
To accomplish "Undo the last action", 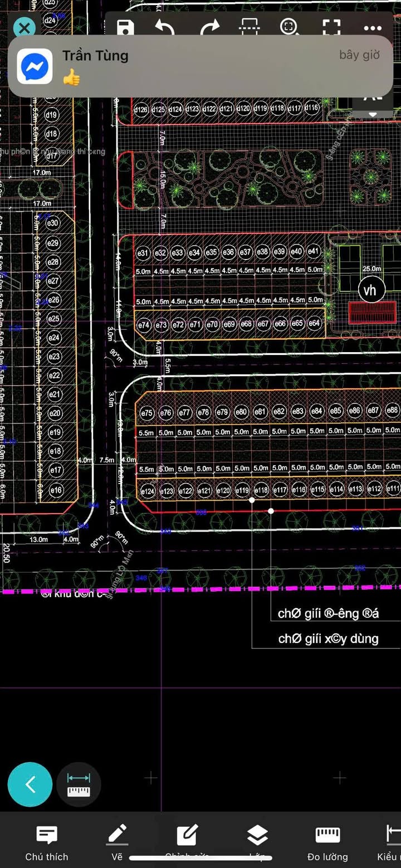I will tap(165, 28).
